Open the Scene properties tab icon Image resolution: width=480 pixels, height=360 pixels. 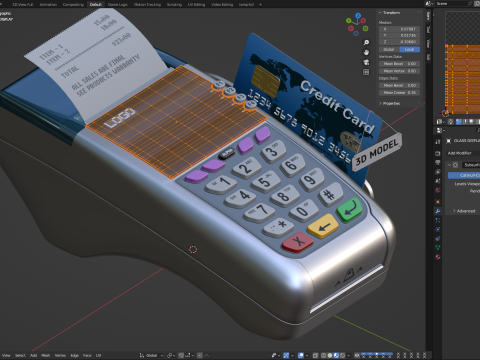pos(438,181)
